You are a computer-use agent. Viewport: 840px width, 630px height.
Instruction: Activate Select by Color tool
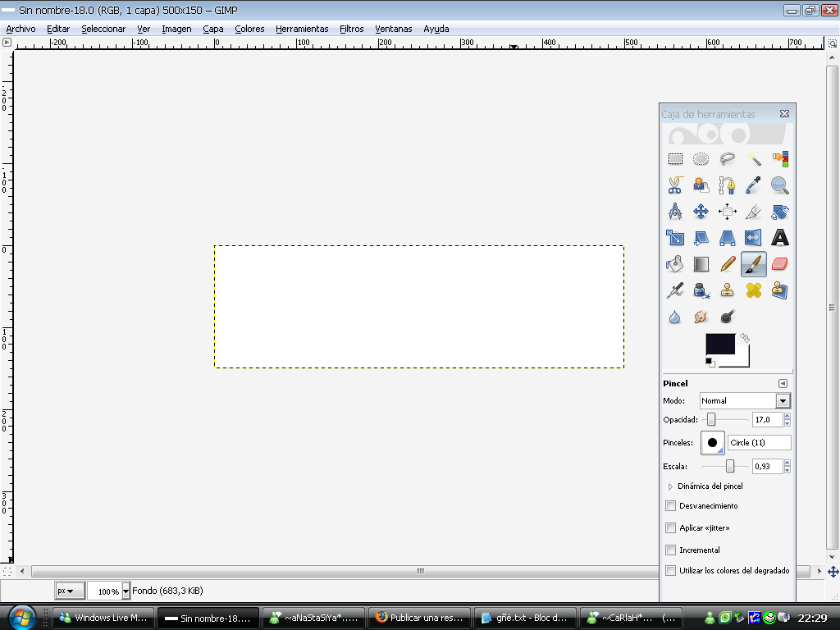coord(780,158)
